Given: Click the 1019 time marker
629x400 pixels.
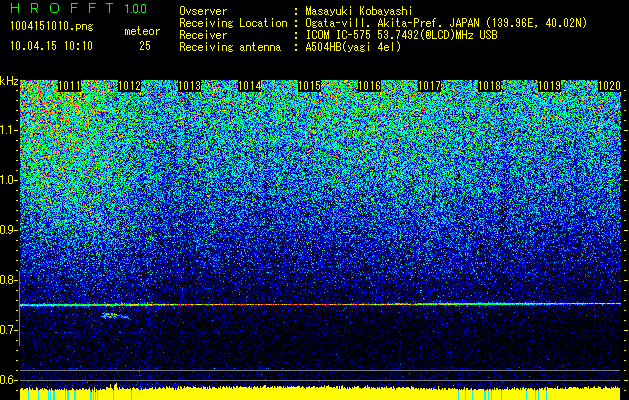Looking at the screenshot, I should click(549, 86).
